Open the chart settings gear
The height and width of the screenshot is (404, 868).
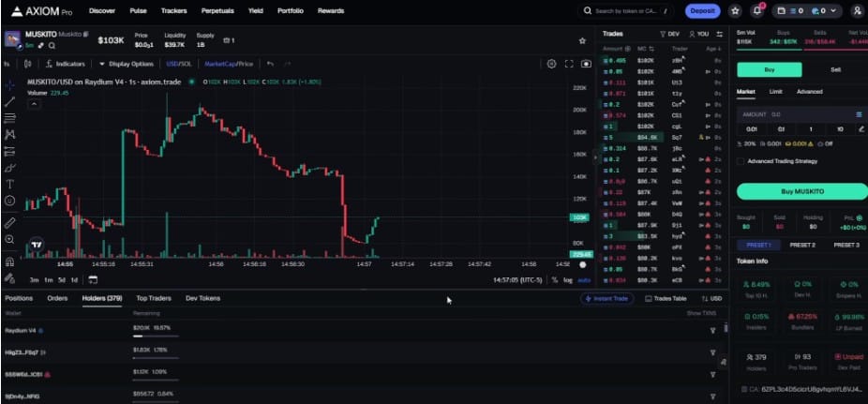coord(551,64)
